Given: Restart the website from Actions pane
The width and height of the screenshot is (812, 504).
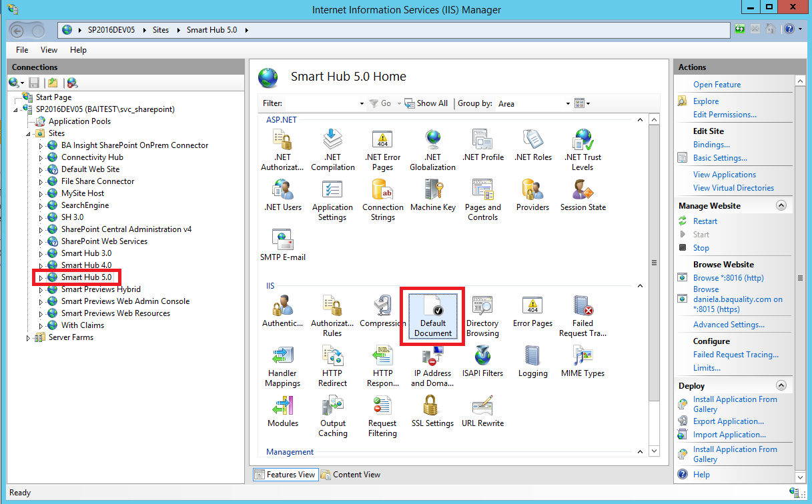Looking at the screenshot, I should 705,221.
